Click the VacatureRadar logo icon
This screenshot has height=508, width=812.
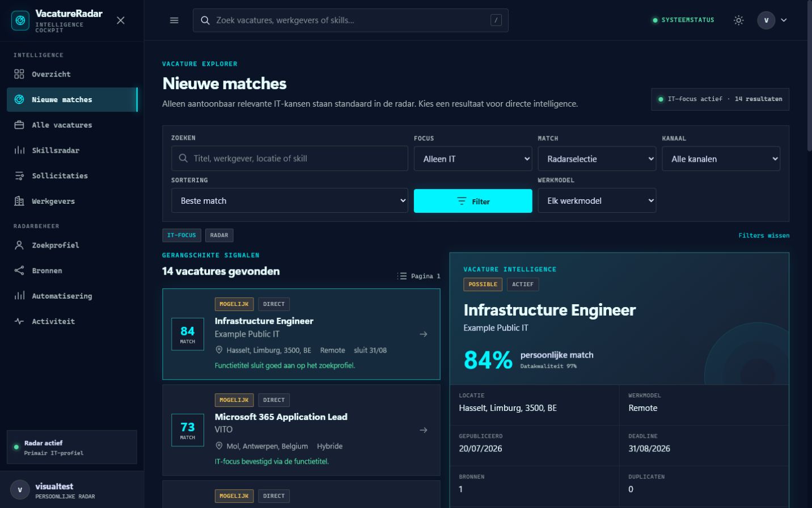[x=20, y=20]
